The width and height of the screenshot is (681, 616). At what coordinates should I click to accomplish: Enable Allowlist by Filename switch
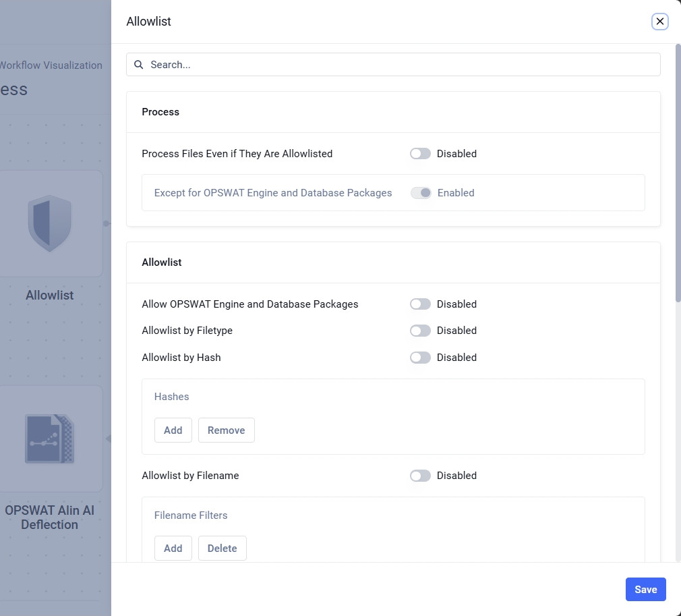[x=420, y=476]
